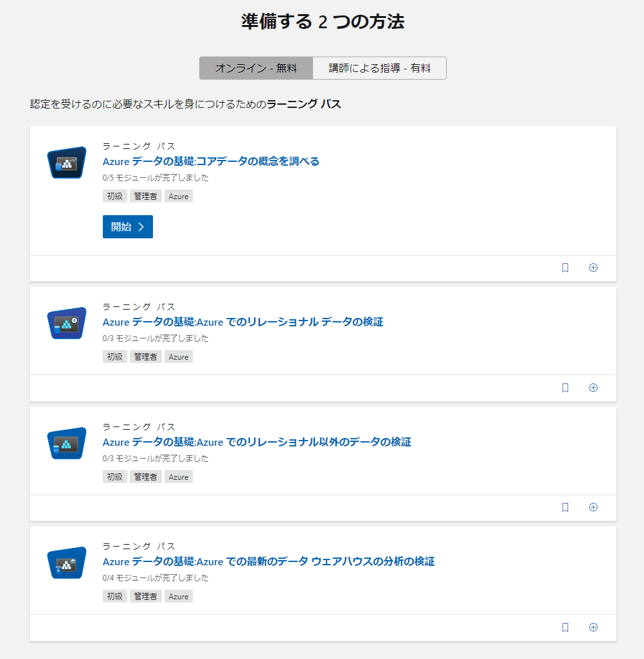Open the リレーショナル データの検証 learning path link
644x659 pixels.
tap(243, 322)
